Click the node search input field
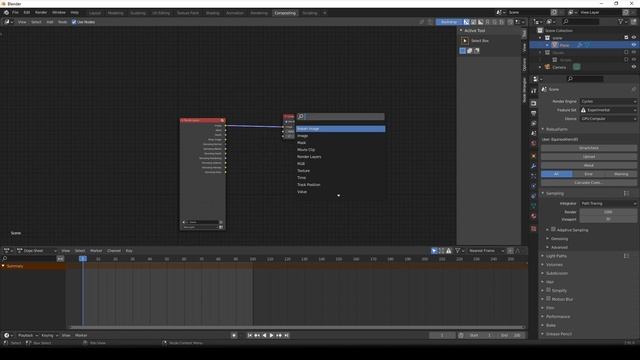This screenshot has height=360, width=640. [341, 117]
